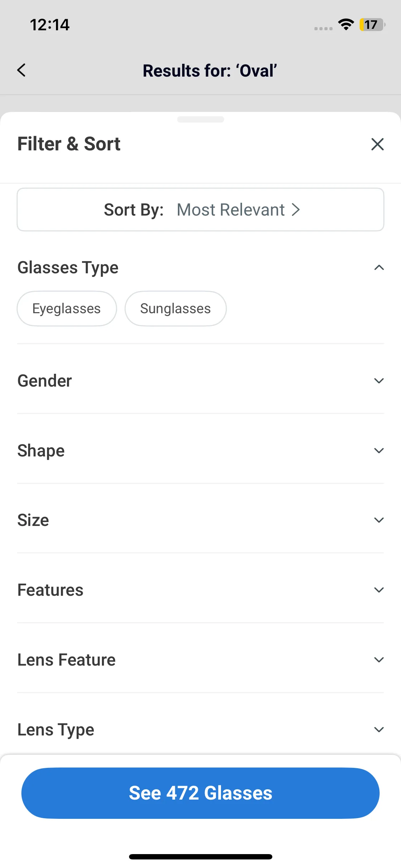Tap the sheet drag handle
Screen dimensions: 401x868
[x=201, y=119]
